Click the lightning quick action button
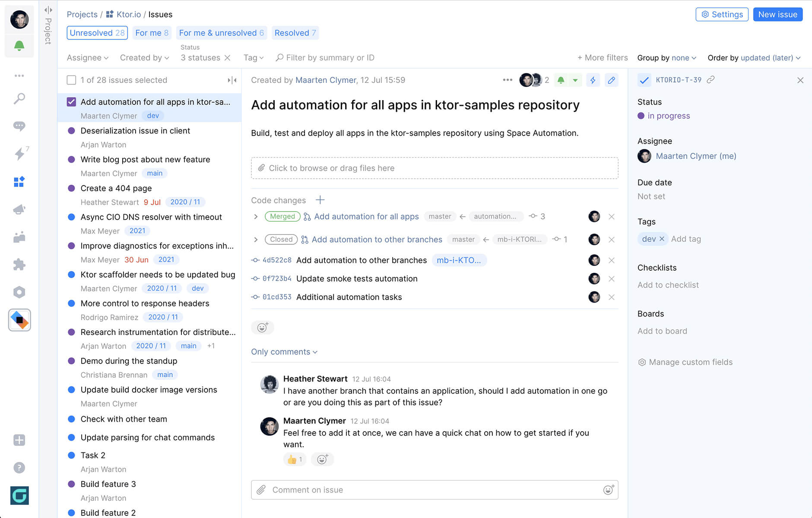The image size is (812, 518). point(593,80)
